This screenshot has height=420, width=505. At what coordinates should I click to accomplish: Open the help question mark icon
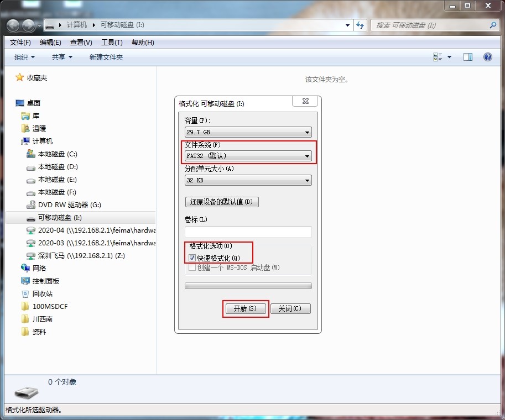tap(488, 57)
